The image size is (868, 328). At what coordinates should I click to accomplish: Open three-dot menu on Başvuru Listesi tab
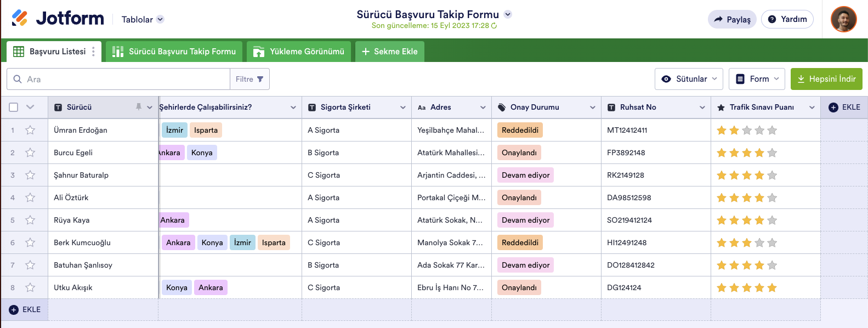point(93,52)
